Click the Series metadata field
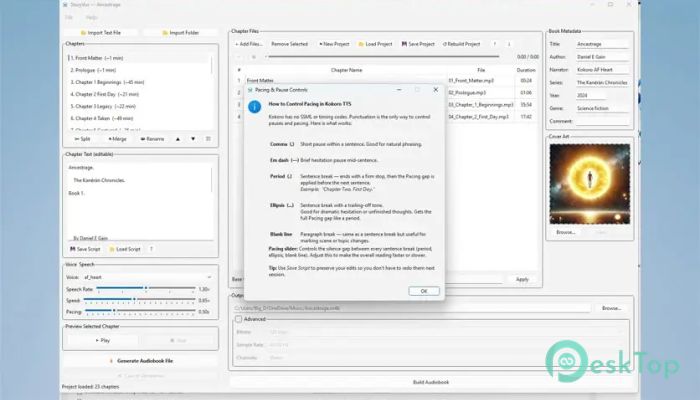Image resolution: width=700 pixels, height=400 pixels. click(602, 83)
